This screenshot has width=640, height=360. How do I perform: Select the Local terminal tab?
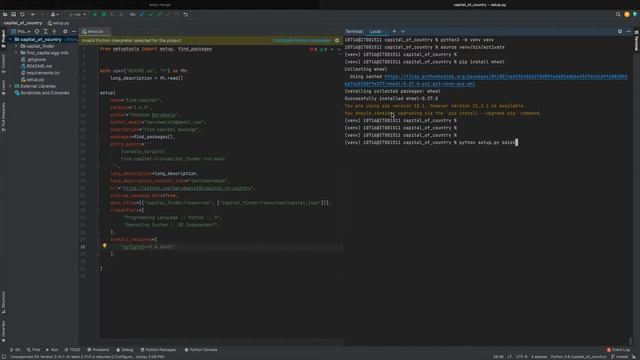[x=375, y=31]
